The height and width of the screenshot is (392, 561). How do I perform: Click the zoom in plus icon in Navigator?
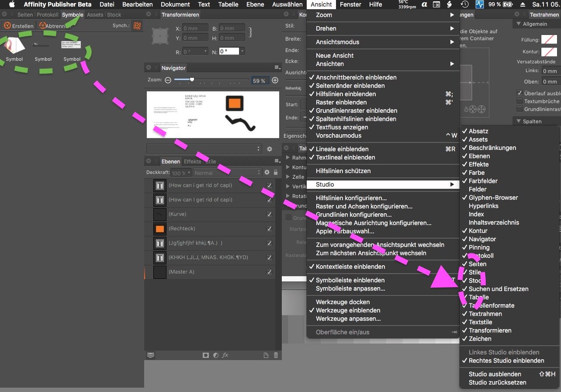(275, 80)
